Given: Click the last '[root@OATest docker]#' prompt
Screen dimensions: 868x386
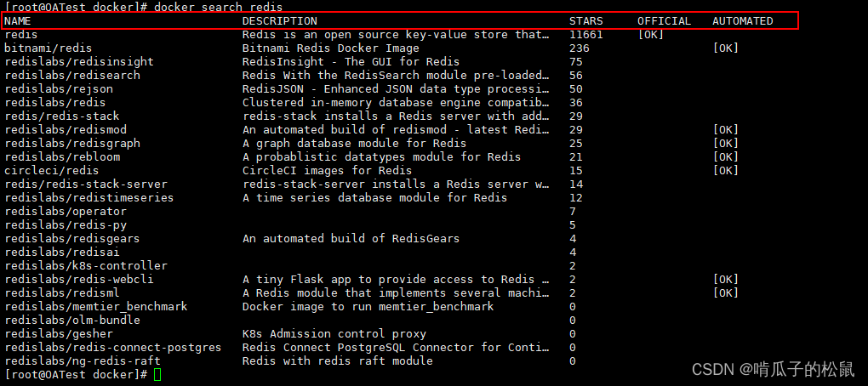Looking at the screenshot, I should [76, 375].
